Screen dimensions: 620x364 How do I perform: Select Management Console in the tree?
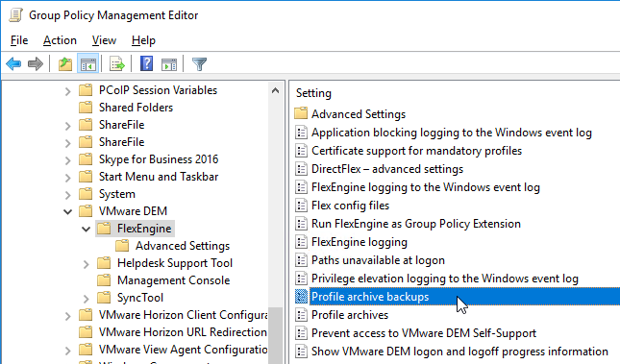[174, 280]
